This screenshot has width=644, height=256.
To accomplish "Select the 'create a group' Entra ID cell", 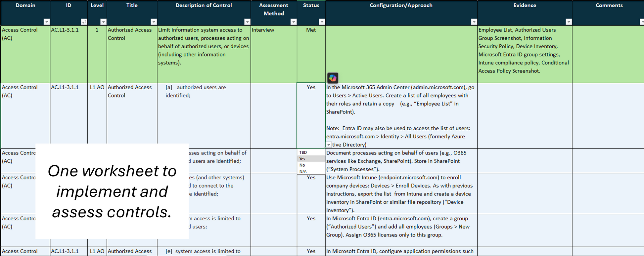I will coord(401,231).
